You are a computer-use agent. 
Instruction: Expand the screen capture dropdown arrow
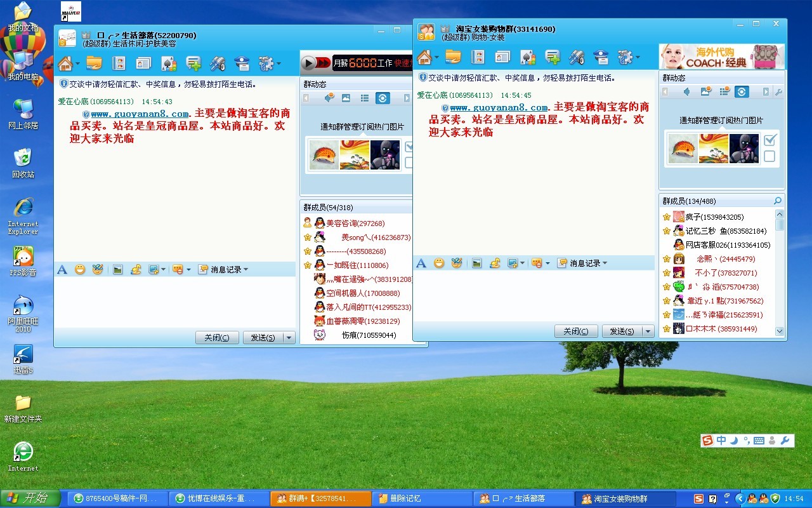tap(522, 262)
